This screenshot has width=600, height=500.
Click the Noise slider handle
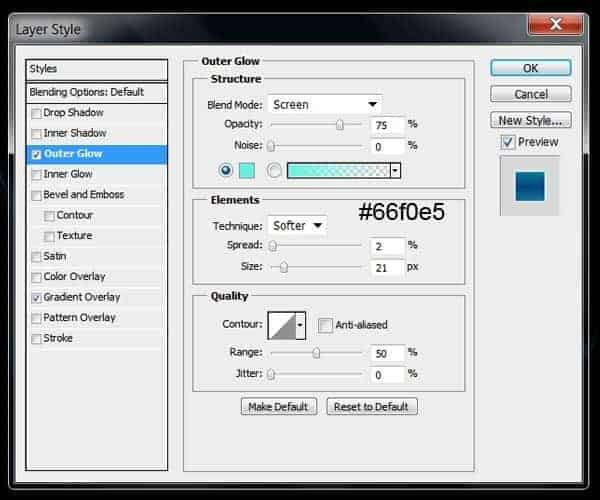point(271,146)
